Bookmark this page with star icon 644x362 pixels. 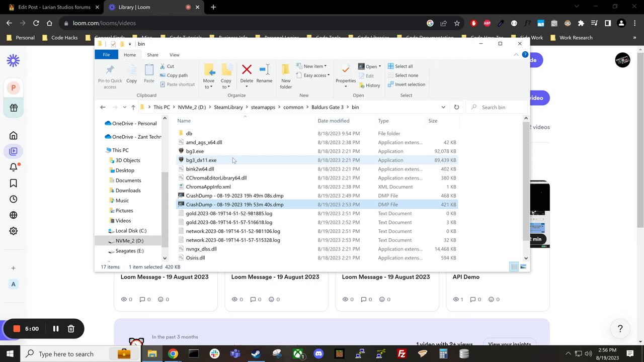tap(457, 23)
